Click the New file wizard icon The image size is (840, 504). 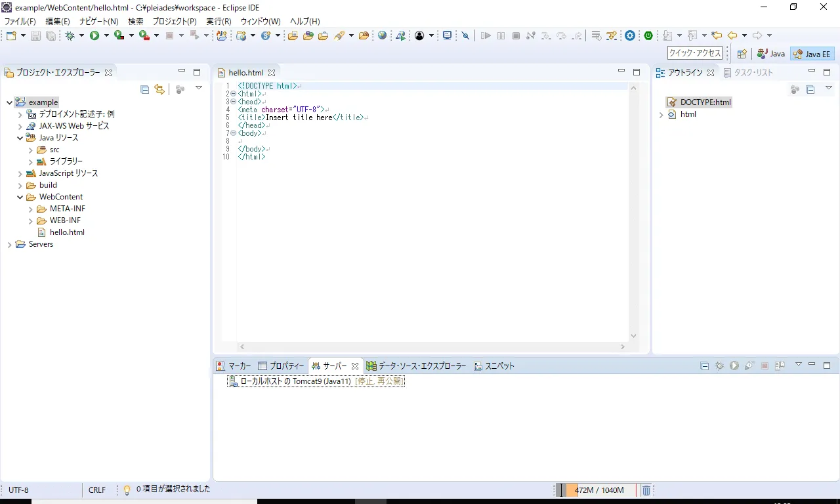coord(11,35)
